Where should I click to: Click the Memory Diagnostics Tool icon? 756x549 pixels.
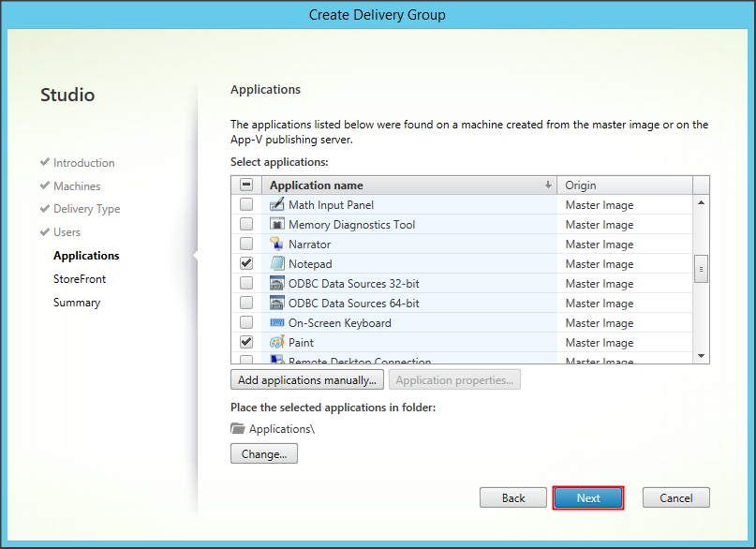point(277,225)
